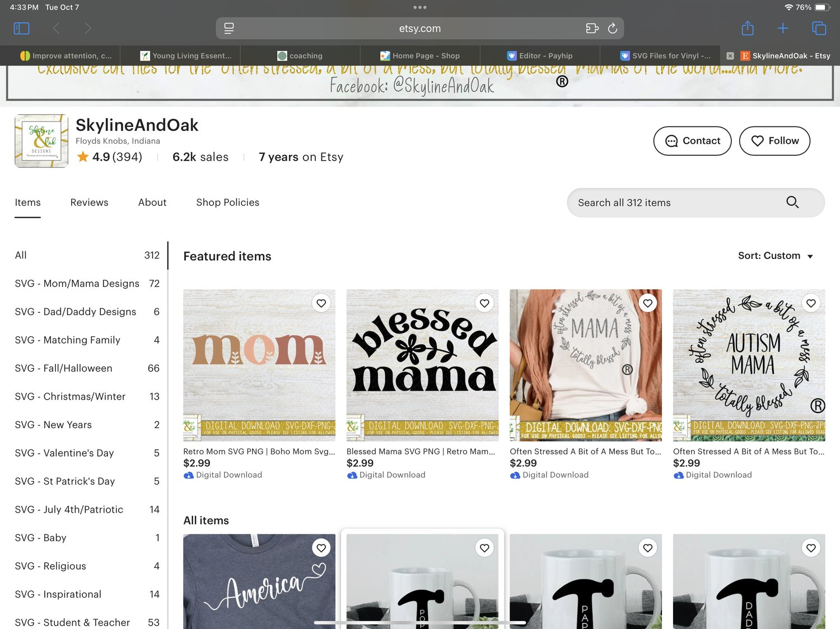
Task: Filter by SVG - Mom/Mama Designs
Action: pyautogui.click(x=87, y=284)
